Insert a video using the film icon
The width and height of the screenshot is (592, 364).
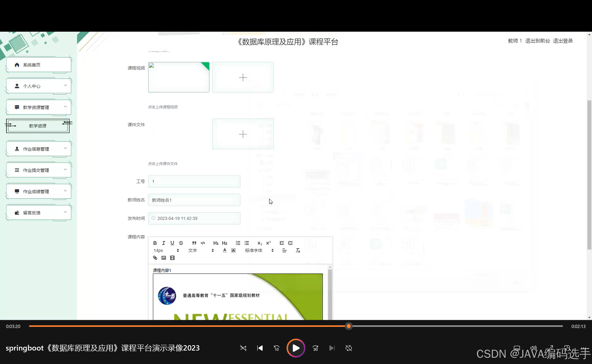point(172,258)
